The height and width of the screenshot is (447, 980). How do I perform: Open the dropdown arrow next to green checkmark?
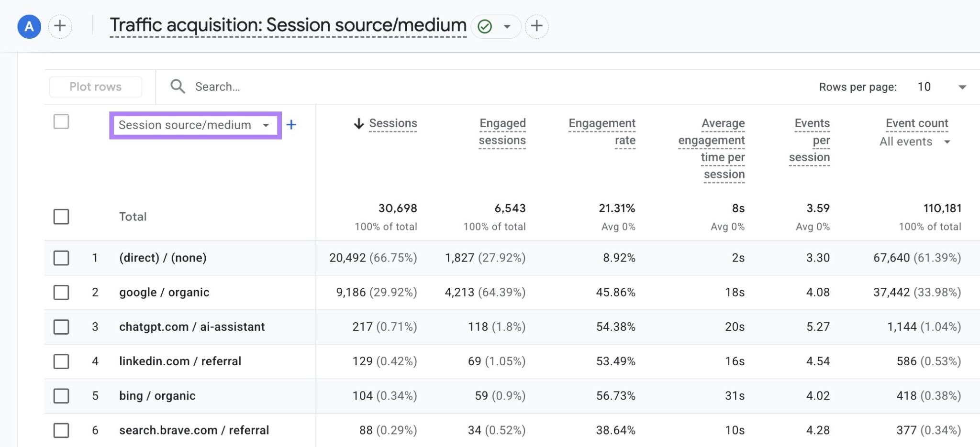(507, 26)
